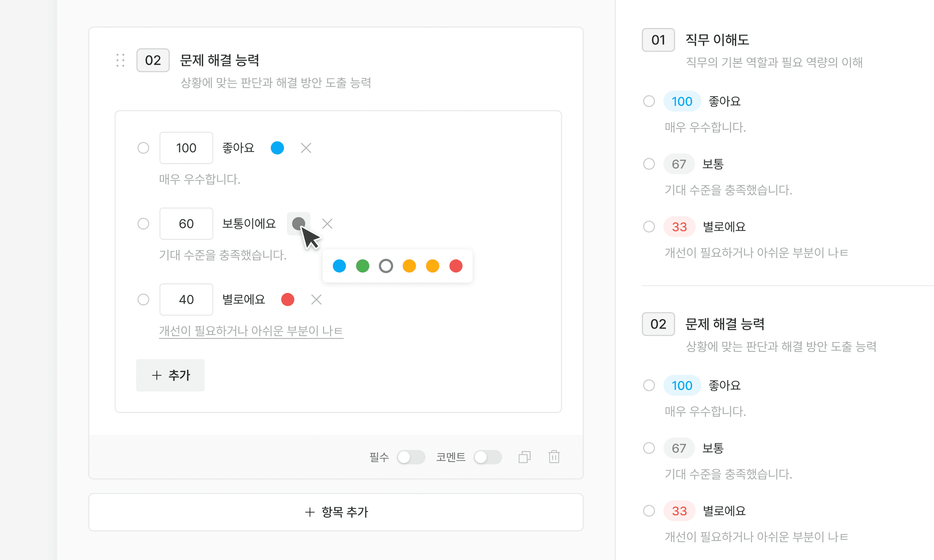Viewport: 934px width, 560px height.
Task: Click the 추가 button to add option
Action: pyautogui.click(x=170, y=375)
